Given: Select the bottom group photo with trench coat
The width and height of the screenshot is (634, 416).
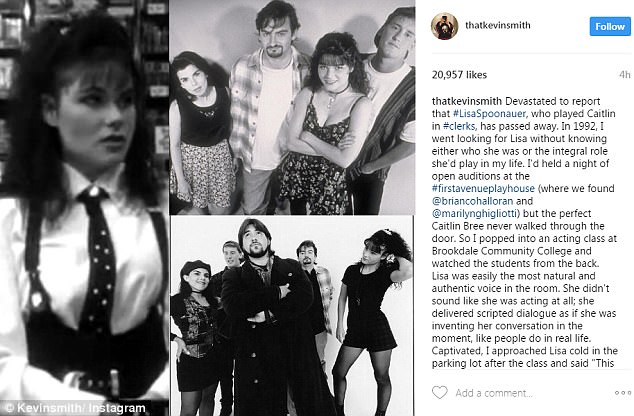Looking at the screenshot, I should click(x=292, y=316).
